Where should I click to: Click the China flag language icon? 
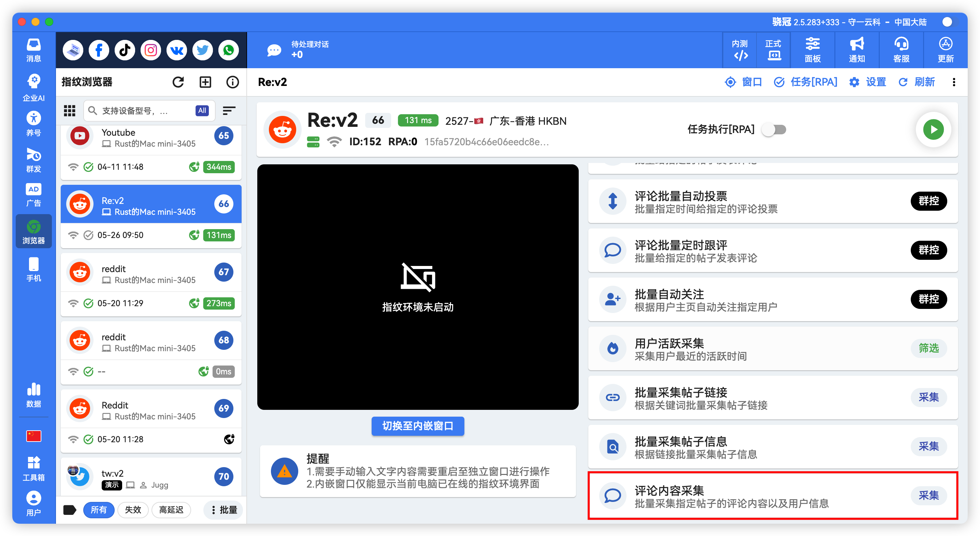point(33,436)
